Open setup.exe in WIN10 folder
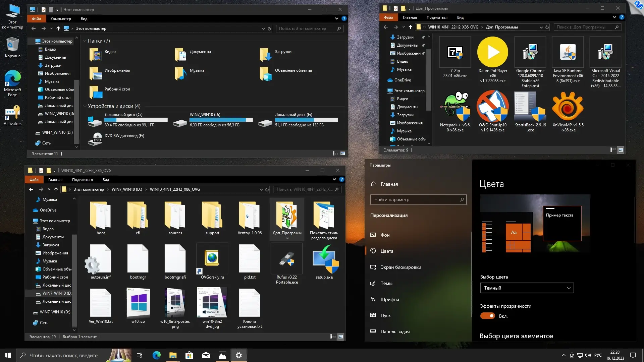This screenshot has width=644, height=362. click(x=324, y=259)
